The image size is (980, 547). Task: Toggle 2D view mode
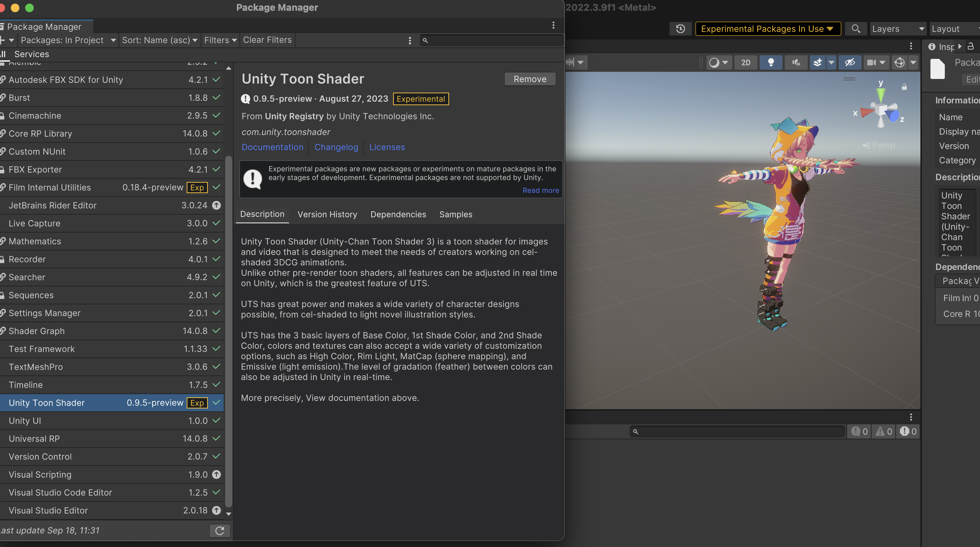[x=746, y=62]
